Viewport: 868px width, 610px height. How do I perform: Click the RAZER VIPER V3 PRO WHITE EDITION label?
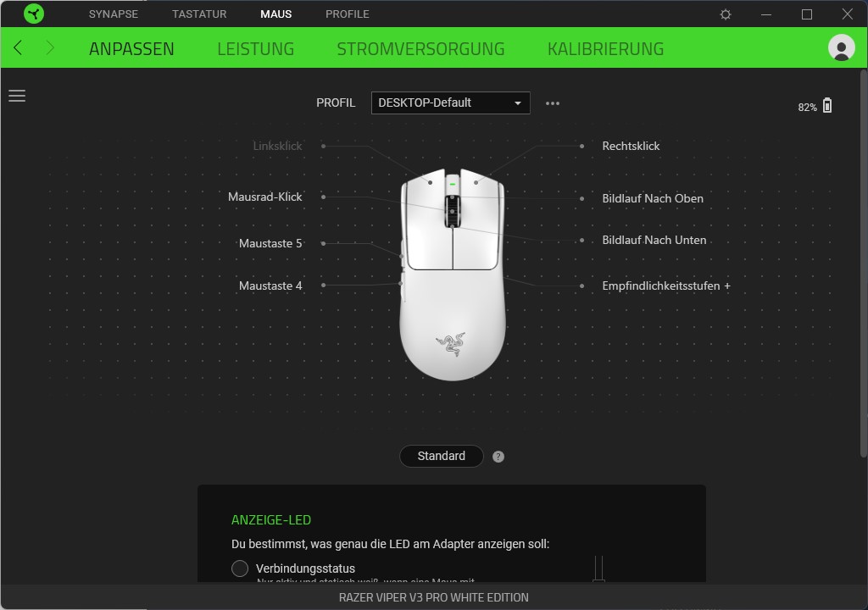(x=433, y=598)
